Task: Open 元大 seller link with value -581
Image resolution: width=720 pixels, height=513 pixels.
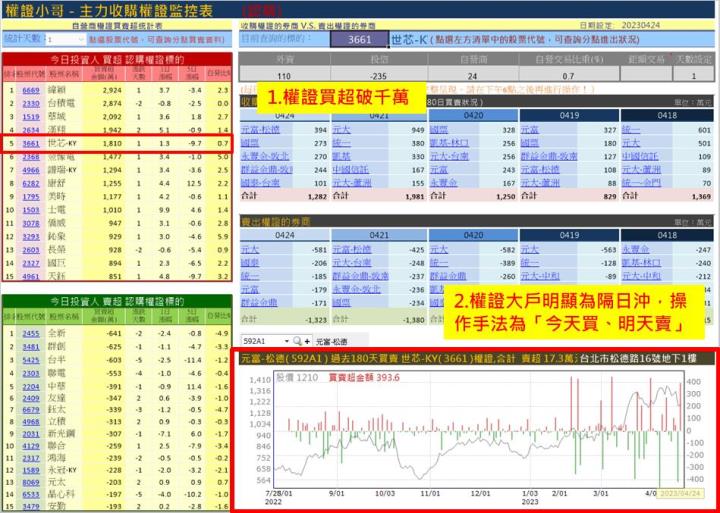Action: pos(250,250)
